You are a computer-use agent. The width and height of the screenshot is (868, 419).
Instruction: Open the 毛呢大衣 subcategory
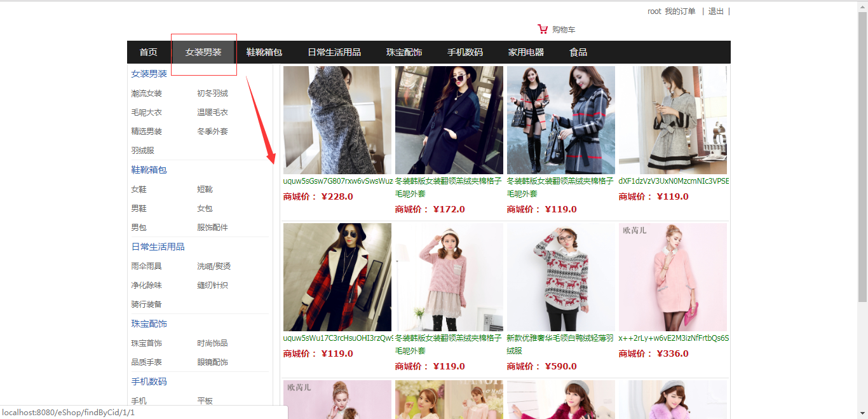[x=147, y=113]
